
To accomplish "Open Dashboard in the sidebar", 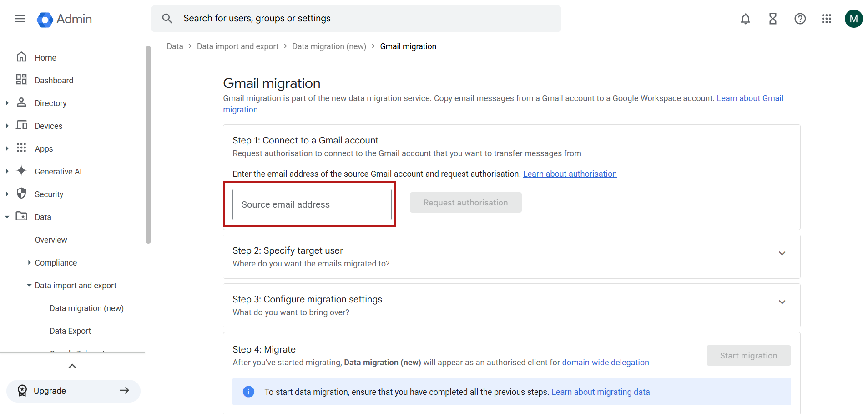I will tap(54, 81).
